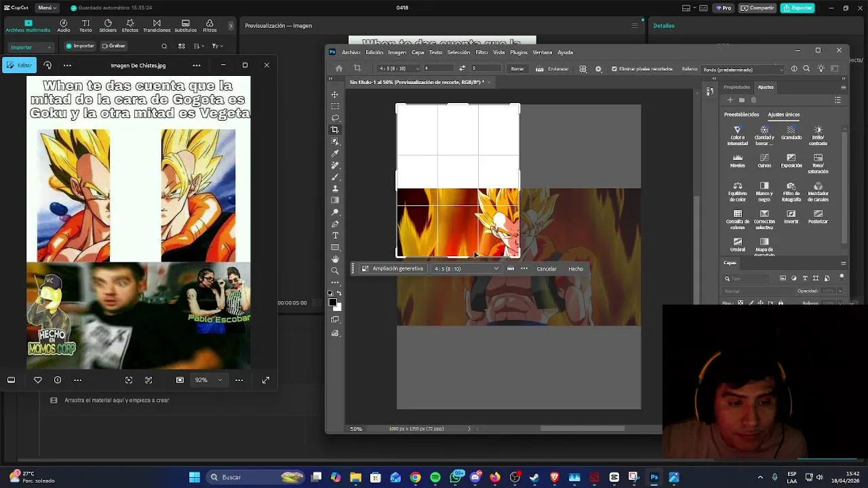Expand more CapCut tabs arrow

(231, 26)
